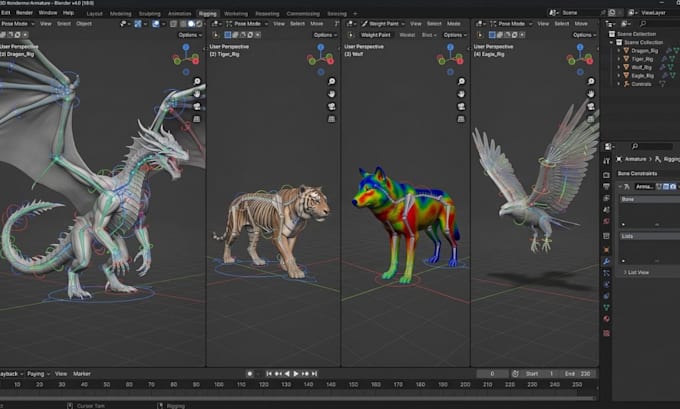The image size is (680, 409).
Task: Add new workspace with plus button
Action: [355, 13]
